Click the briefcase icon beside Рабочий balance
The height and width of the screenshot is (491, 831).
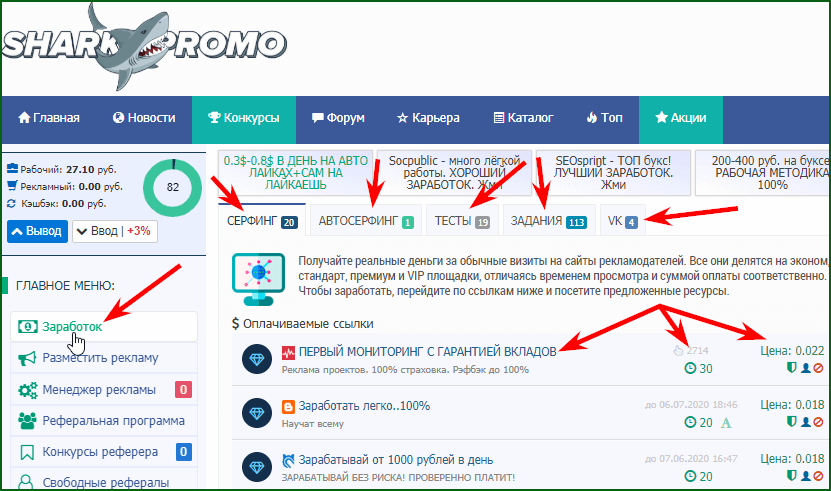coord(12,169)
